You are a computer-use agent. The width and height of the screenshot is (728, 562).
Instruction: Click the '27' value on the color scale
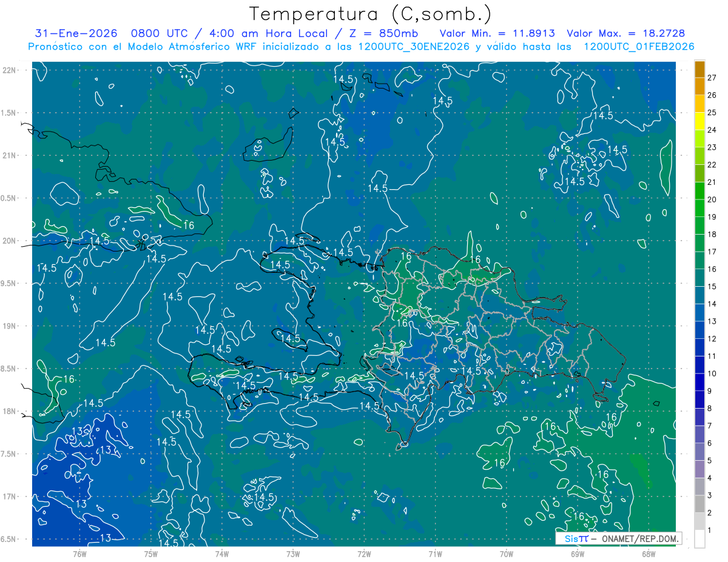[712, 77]
